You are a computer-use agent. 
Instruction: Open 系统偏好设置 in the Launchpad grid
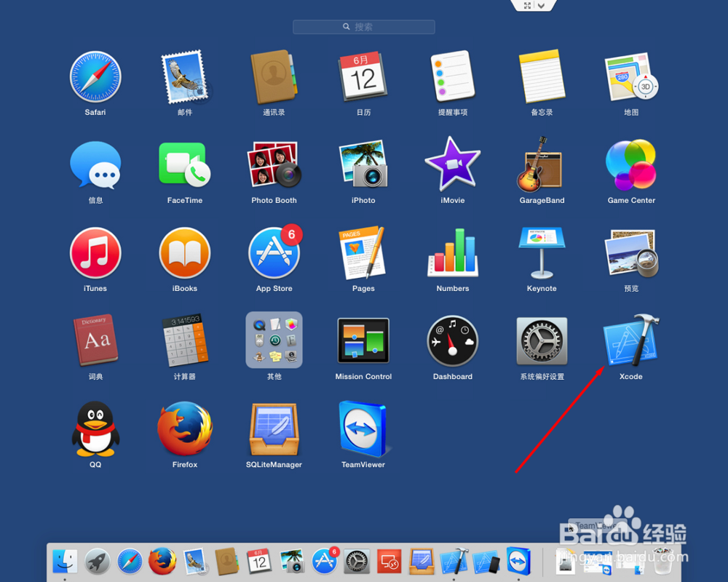(x=542, y=341)
